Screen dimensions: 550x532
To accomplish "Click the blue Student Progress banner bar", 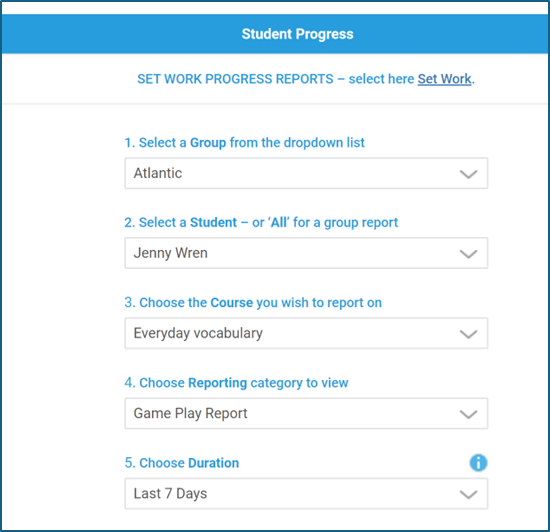I will [x=275, y=34].
